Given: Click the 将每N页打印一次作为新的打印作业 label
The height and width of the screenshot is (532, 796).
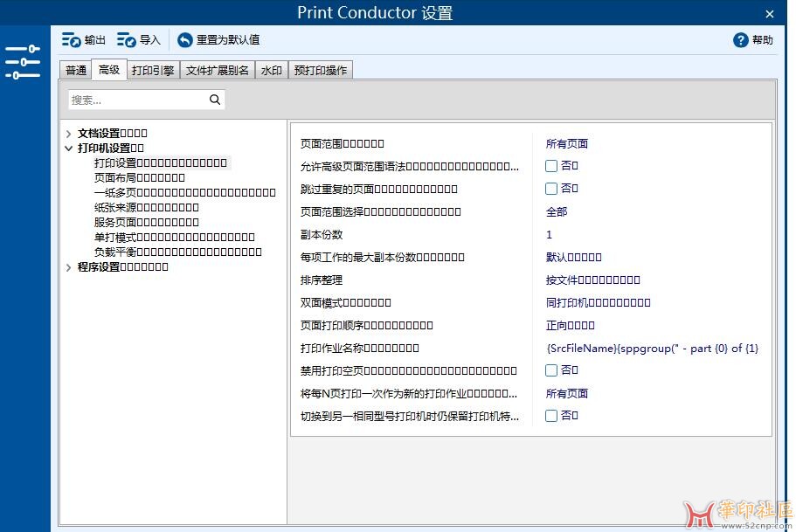Looking at the screenshot, I should point(409,393).
